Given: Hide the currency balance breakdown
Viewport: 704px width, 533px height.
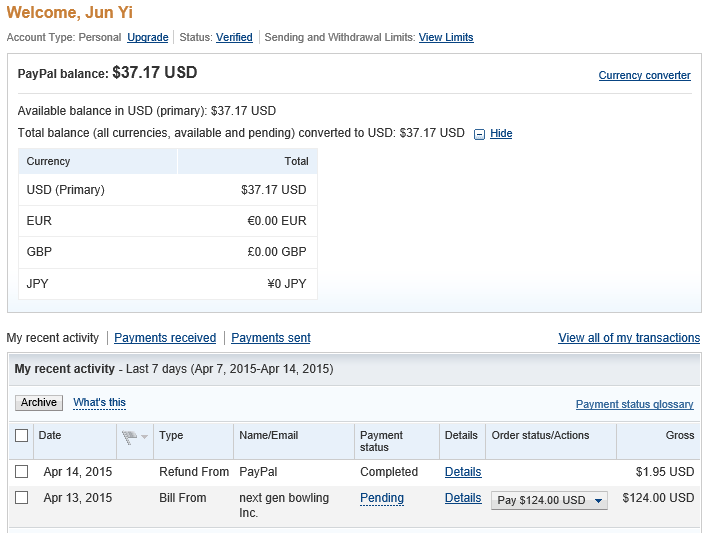Looking at the screenshot, I should pos(501,133).
